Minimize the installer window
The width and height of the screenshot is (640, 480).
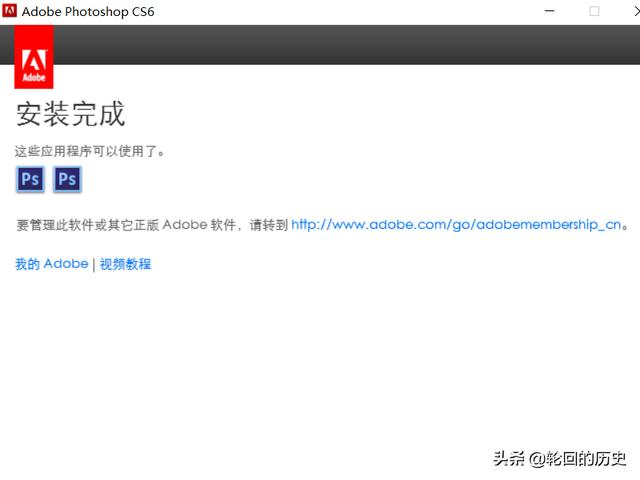(548, 11)
